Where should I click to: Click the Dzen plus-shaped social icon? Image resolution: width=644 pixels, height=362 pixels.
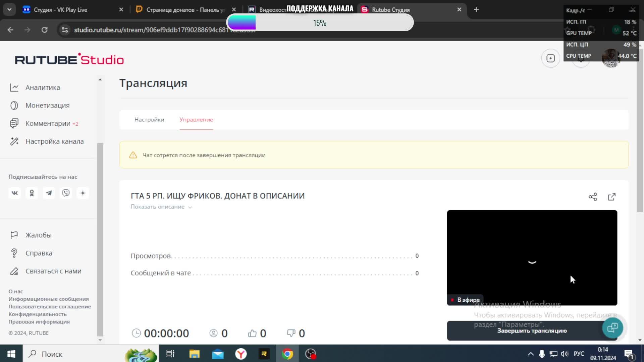tap(83, 193)
